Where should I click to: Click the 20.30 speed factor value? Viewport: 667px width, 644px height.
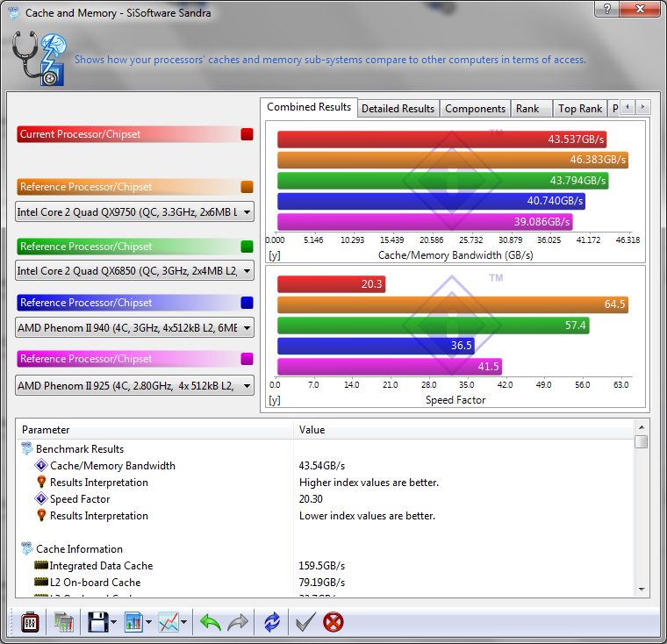pos(311,499)
